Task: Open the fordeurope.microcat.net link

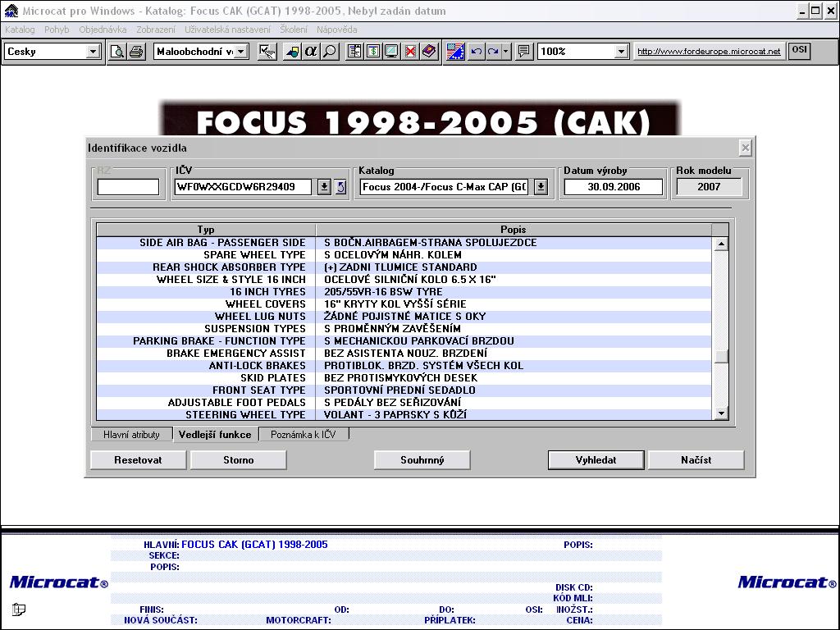Action: coord(709,52)
